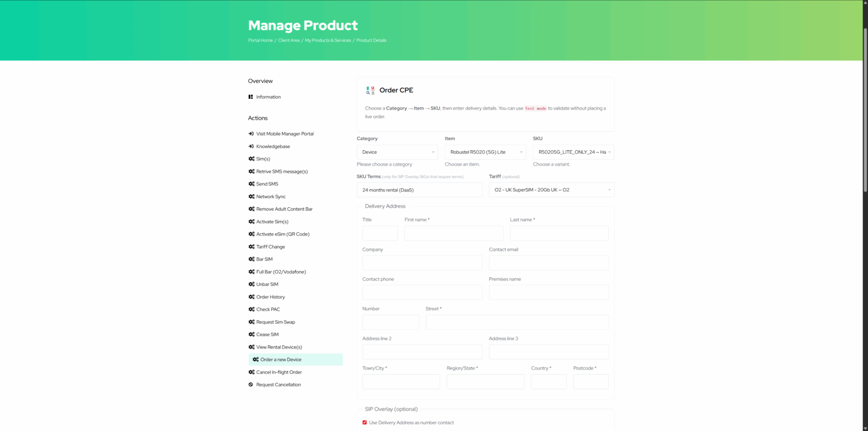Uncheck Use Delivery Address as number contact
868x431 pixels.
tap(364, 422)
